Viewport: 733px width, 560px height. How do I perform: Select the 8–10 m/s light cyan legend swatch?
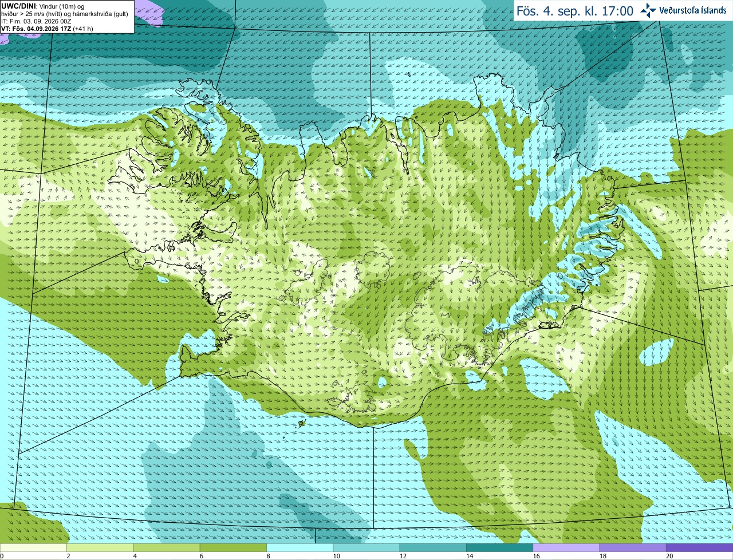pyautogui.click(x=300, y=547)
